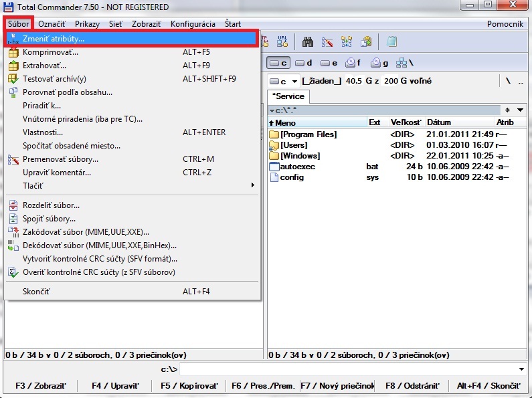Click the URL connection toolbar icon

coord(282,42)
